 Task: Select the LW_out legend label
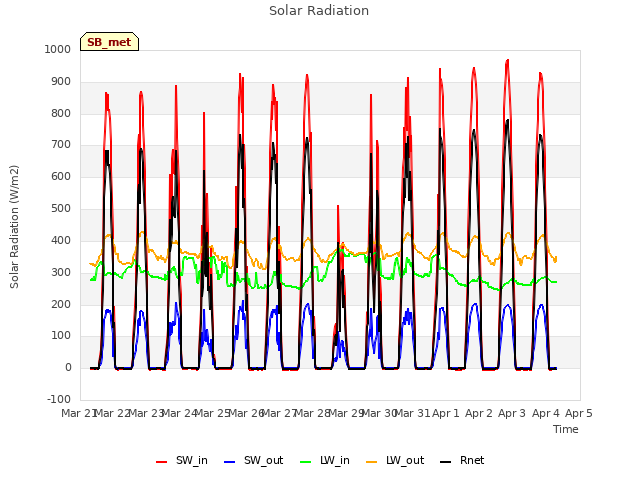click(405, 460)
